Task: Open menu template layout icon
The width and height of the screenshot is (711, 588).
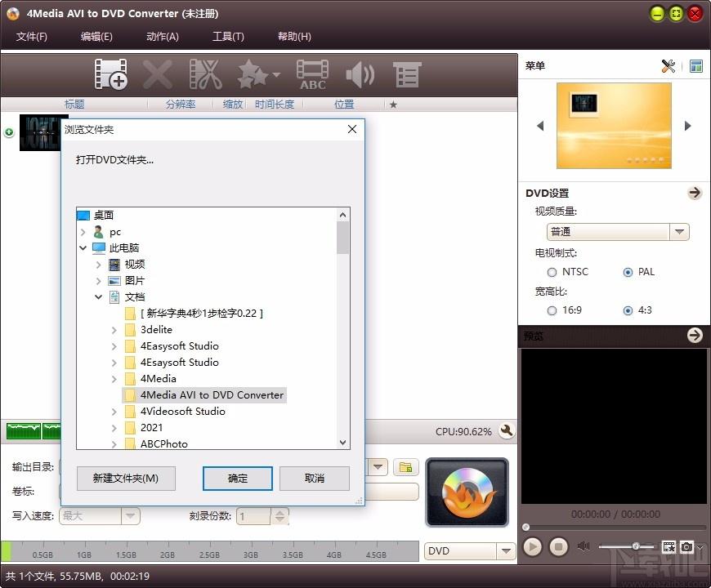Action: point(696,66)
